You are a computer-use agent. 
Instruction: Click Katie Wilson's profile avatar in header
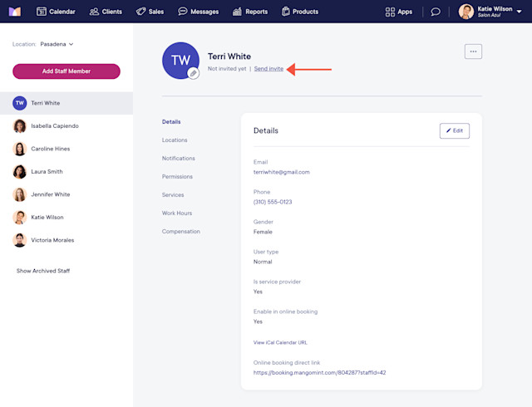pyautogui.click(x=465, y=12)
